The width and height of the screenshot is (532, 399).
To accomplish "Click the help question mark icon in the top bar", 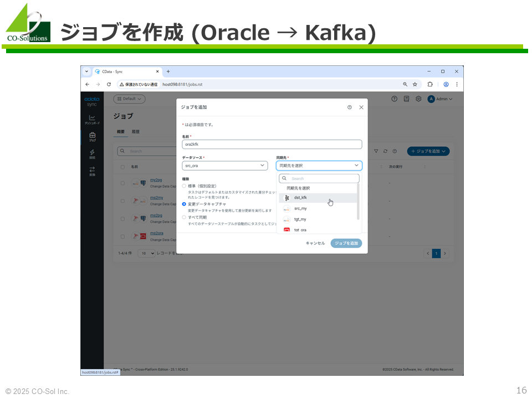I will 394,99.
